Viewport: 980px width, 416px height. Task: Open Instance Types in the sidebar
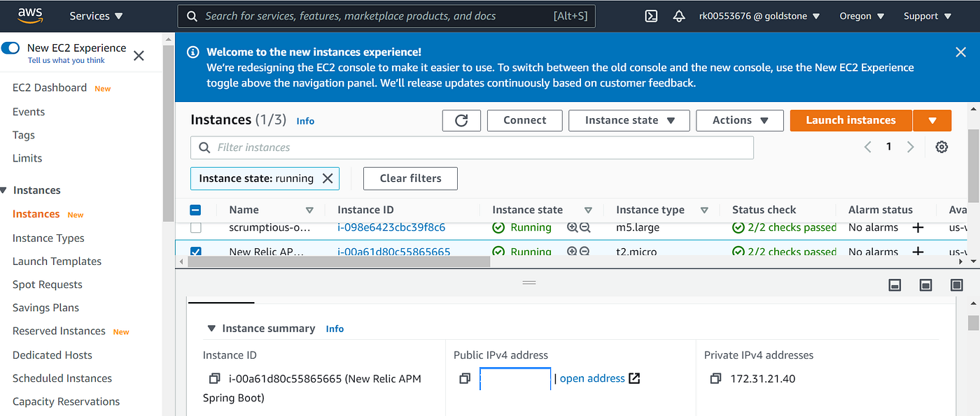48,238
